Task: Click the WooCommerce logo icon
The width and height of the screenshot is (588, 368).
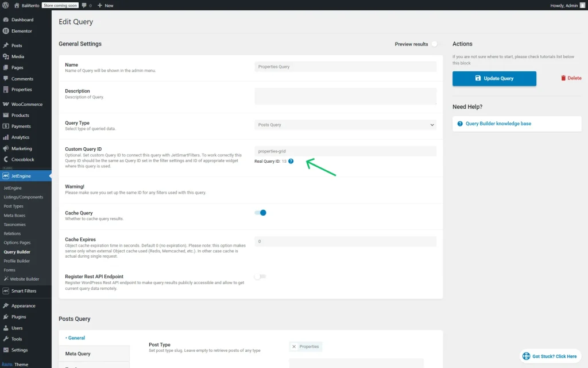Action: coord(6,104)
